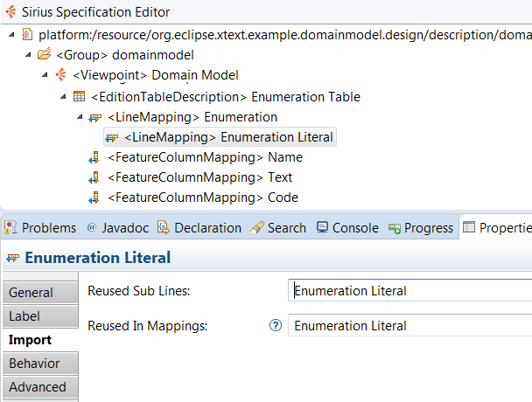The image size is (532, 402).
Task: Click the Reused In Mappings field
Action: click(x=409, y=326)
